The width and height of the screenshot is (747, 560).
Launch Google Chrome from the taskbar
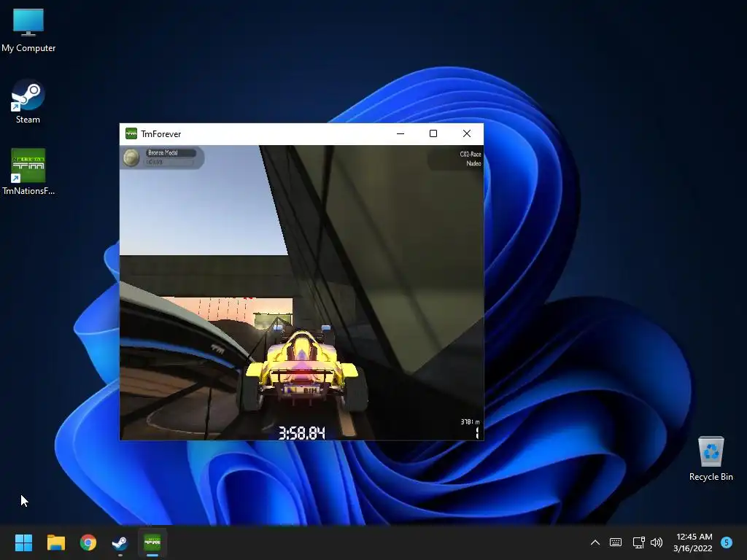[x=88, y=542]
